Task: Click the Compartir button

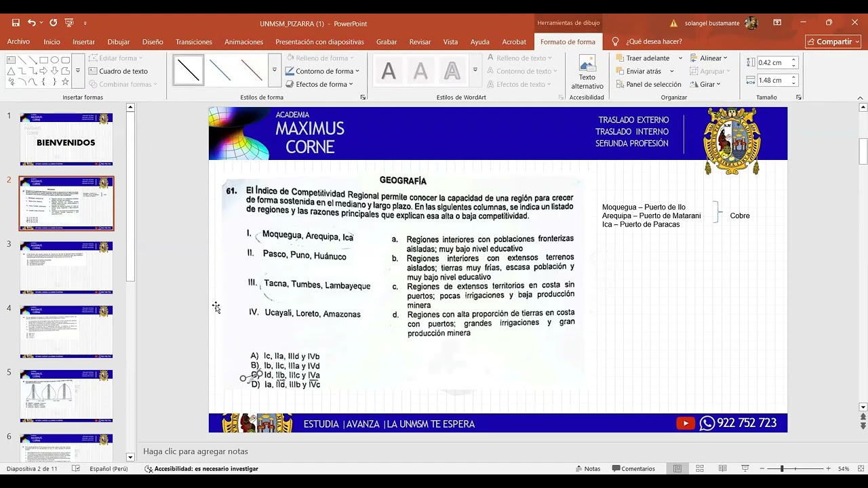Action: click(x=833, y=42)
